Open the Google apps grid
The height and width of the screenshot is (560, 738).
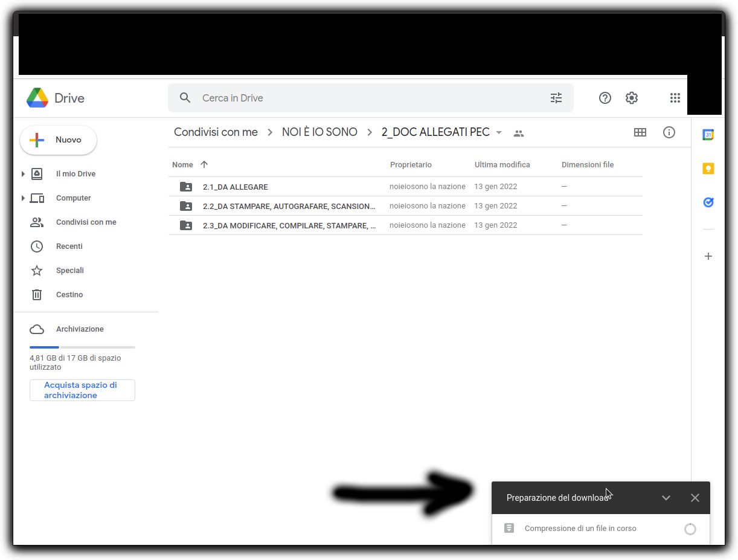pyautogui.click(x=675, y=98)
